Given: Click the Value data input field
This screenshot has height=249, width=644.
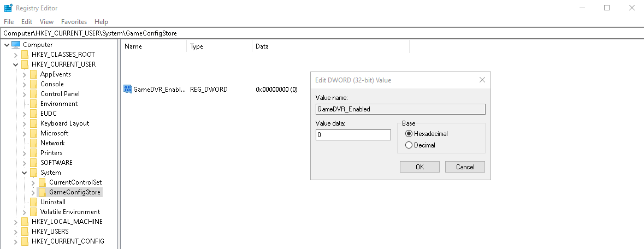Looking at the screenshot, I should 353,135.
